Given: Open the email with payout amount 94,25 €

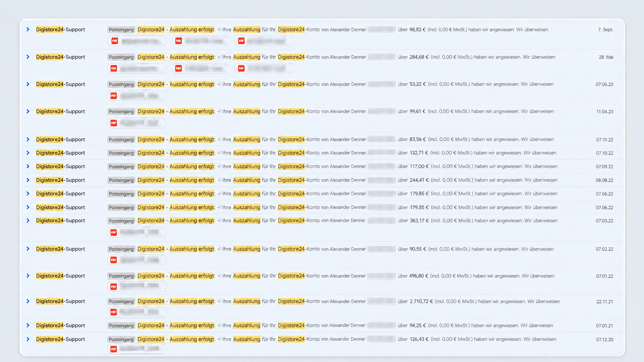Looking at the screenshot, I should click(x=322, y=325).
